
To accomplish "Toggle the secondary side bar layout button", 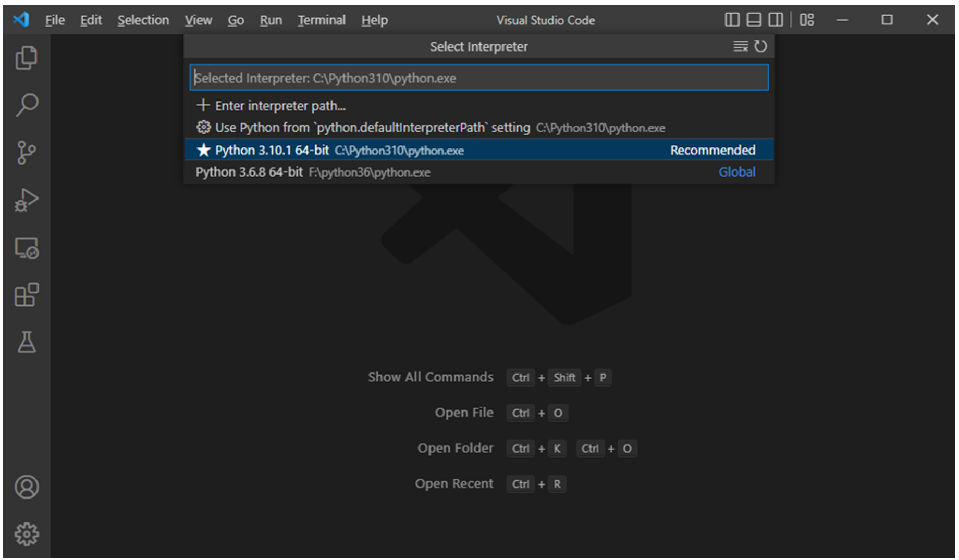I will pos(776,20).
